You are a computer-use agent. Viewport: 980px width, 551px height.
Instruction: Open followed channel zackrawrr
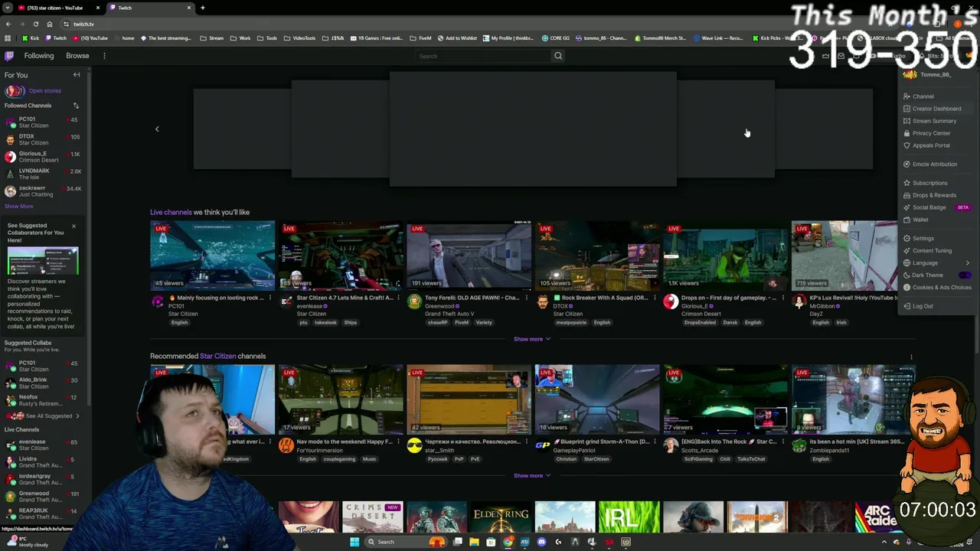click(x=44, y=191)
